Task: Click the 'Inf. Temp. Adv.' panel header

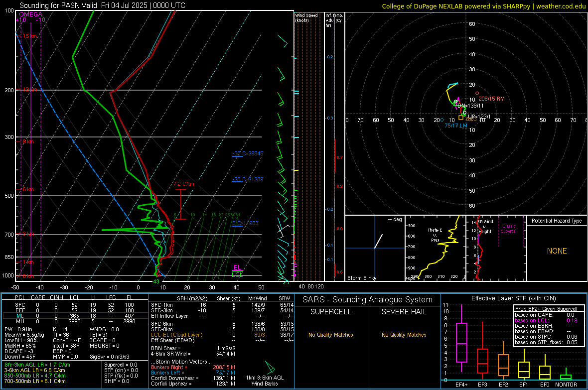Action: pos(334,20)
